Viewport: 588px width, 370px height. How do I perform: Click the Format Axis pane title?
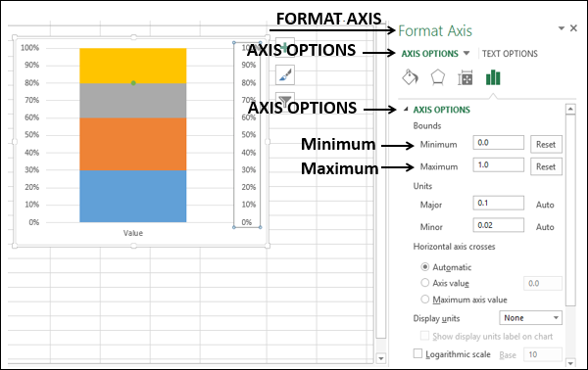click(x=435, y=30)
